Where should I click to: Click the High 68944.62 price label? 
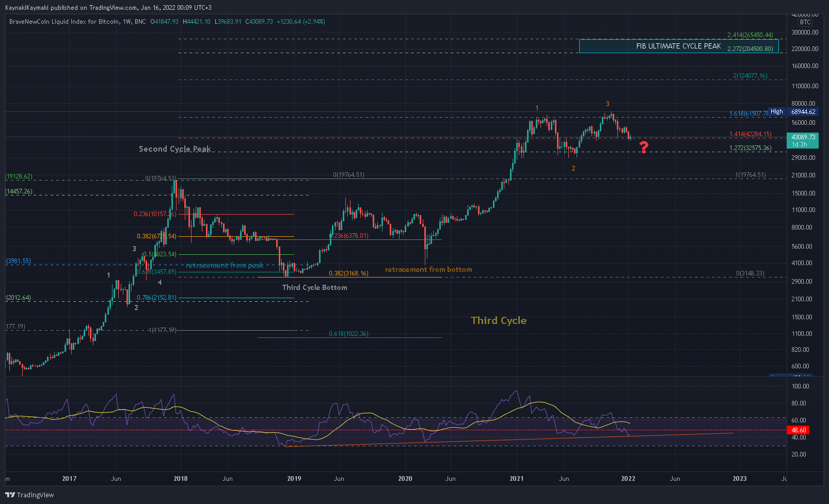click(793, 111)
